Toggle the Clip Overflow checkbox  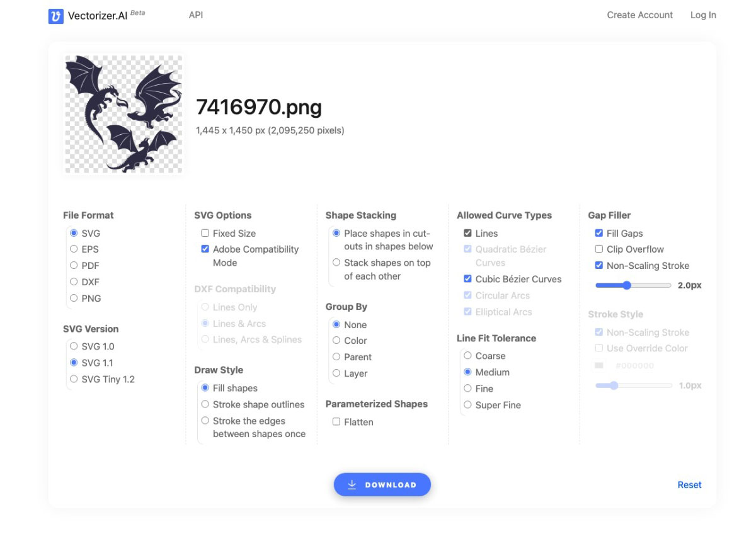pyautogui.click(x=599, y=249)
